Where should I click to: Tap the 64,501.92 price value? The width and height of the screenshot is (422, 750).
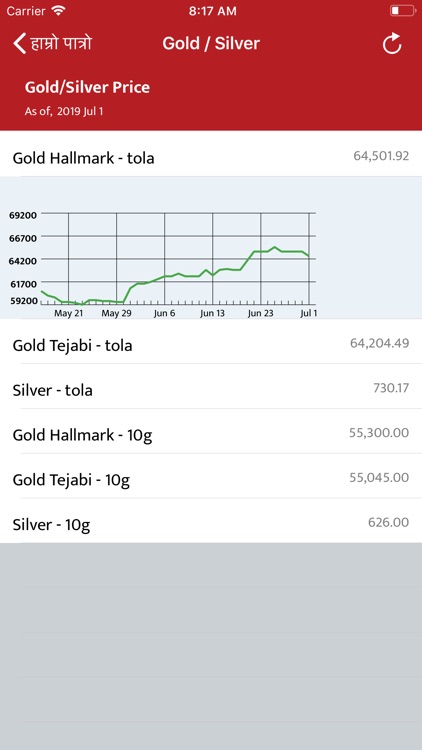pyautogui.click(x=381, y=155)
